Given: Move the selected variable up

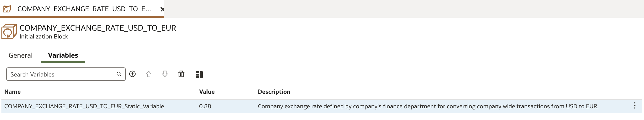Looking at the screenshot, I should coord(148,74).
